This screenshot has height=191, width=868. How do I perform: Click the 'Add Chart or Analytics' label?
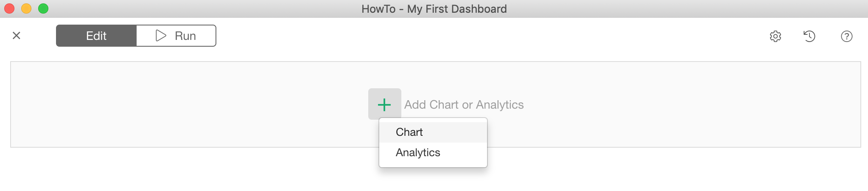(x=464, y=104)
